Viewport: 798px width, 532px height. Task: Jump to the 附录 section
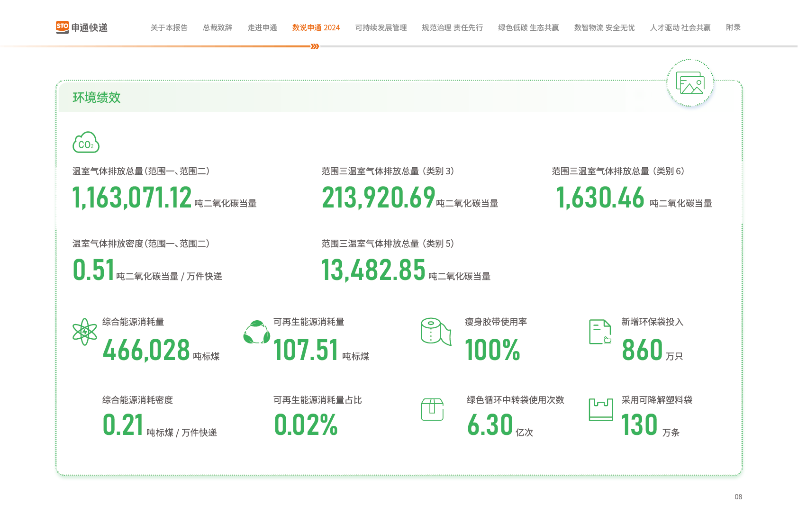pos(733,27)
